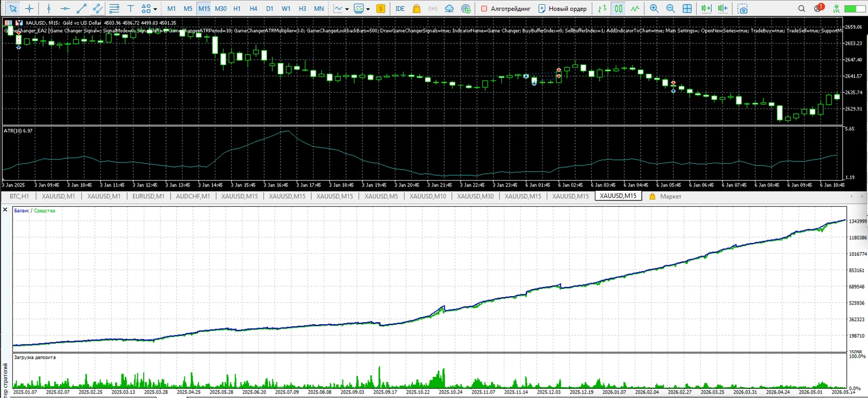This screenshot has width=868, height=398.
Task: Zoom out of the chart
Action: tap(671, 9)
